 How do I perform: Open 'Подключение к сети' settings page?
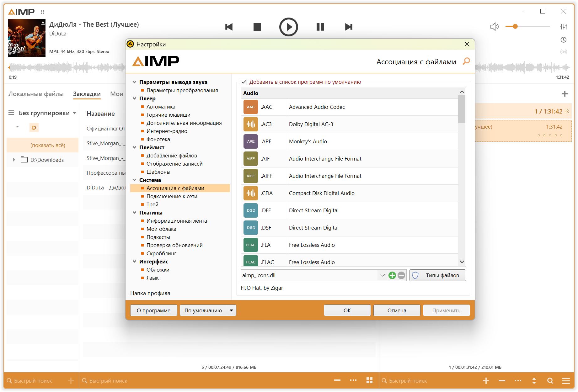coord(172,196)
